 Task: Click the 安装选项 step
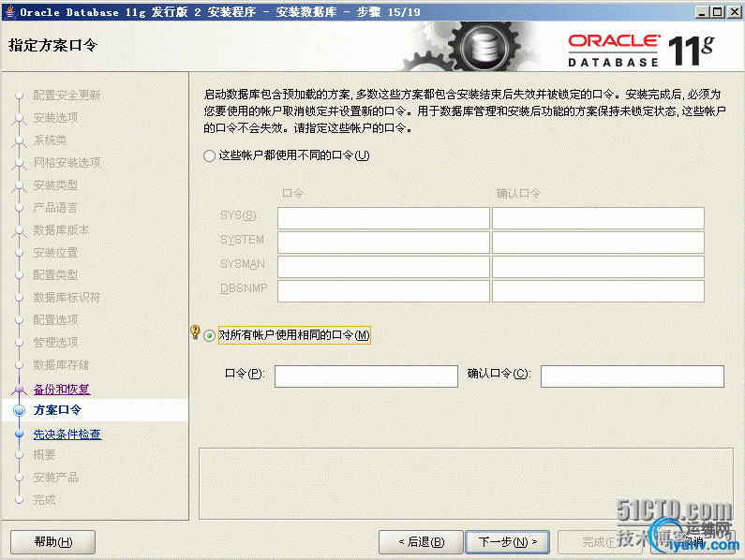[55, 117]
